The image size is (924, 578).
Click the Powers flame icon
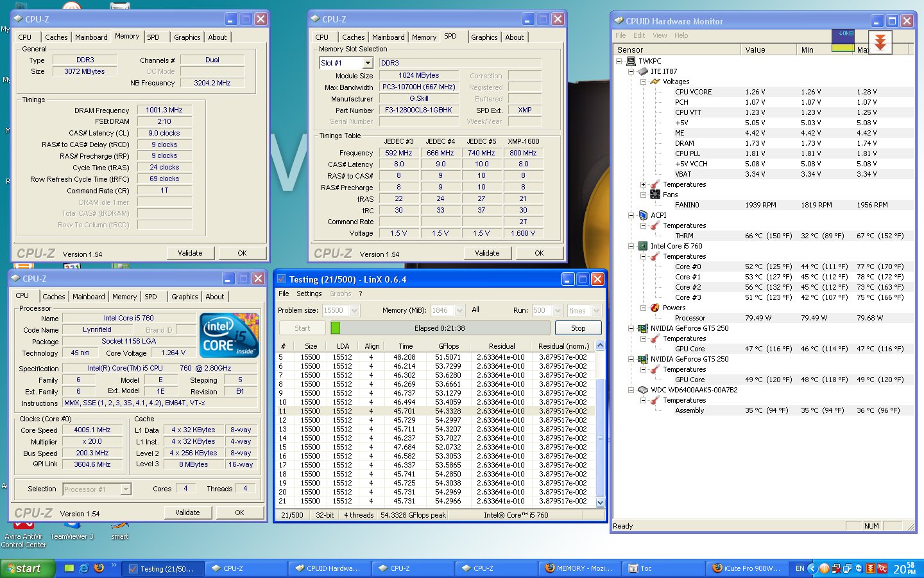pos(654,308)
